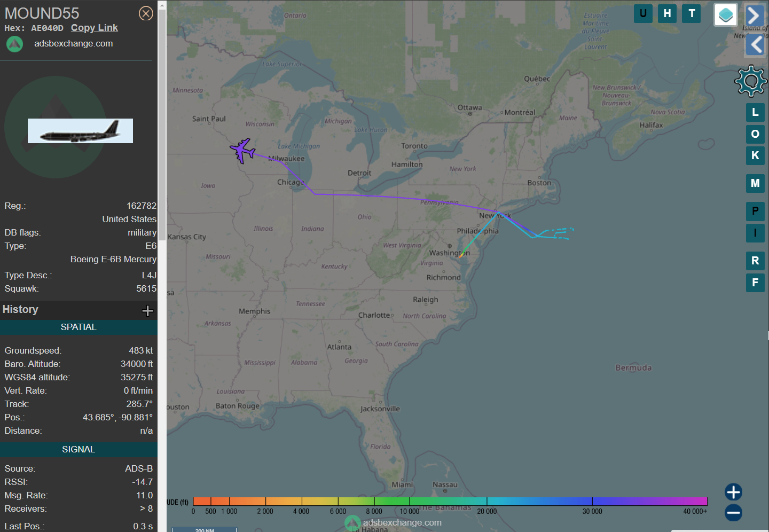Click the MOUND55 callsign title
The image size is (769, 532).
(42, 13)
